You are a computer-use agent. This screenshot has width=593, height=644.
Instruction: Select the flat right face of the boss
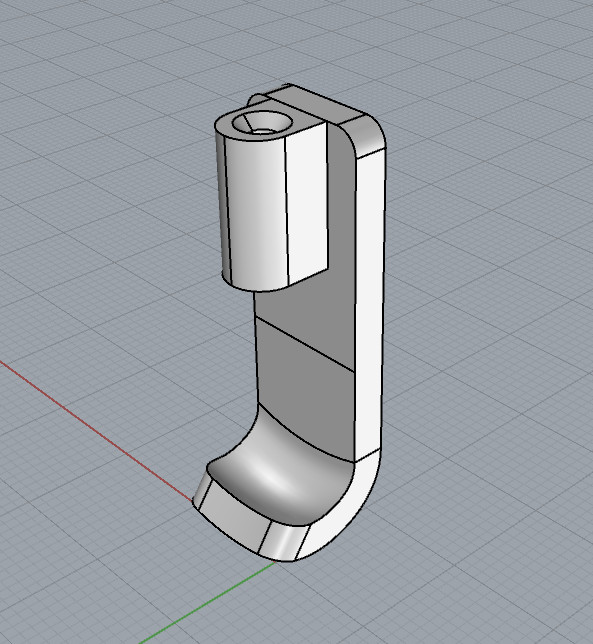(307, 201)
